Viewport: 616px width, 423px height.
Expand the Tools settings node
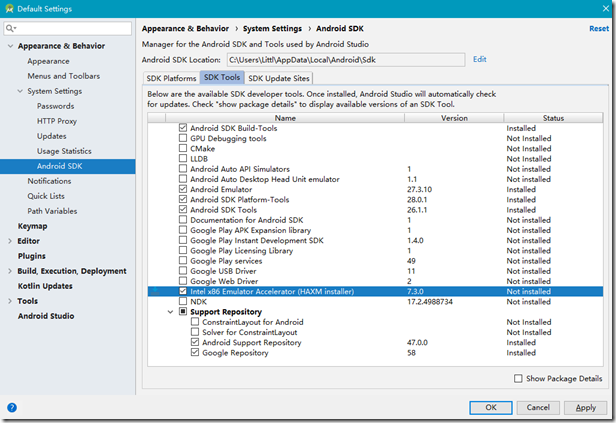coord(10,301)
